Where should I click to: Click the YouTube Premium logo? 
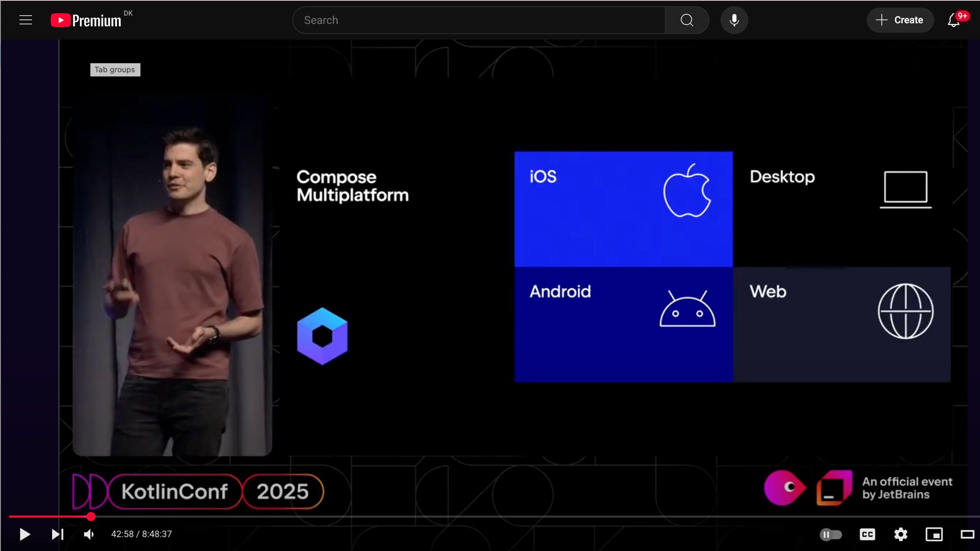[86, 20]
